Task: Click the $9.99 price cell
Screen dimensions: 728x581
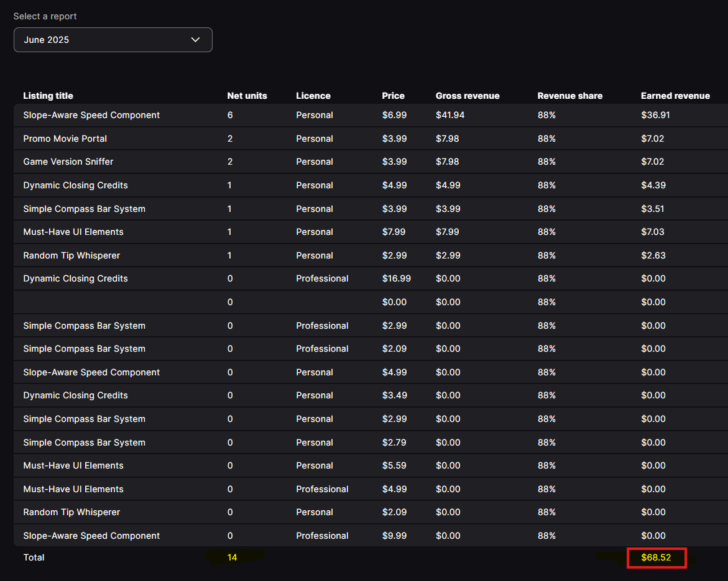Action: pyautogui.click(x=394, y=536)
